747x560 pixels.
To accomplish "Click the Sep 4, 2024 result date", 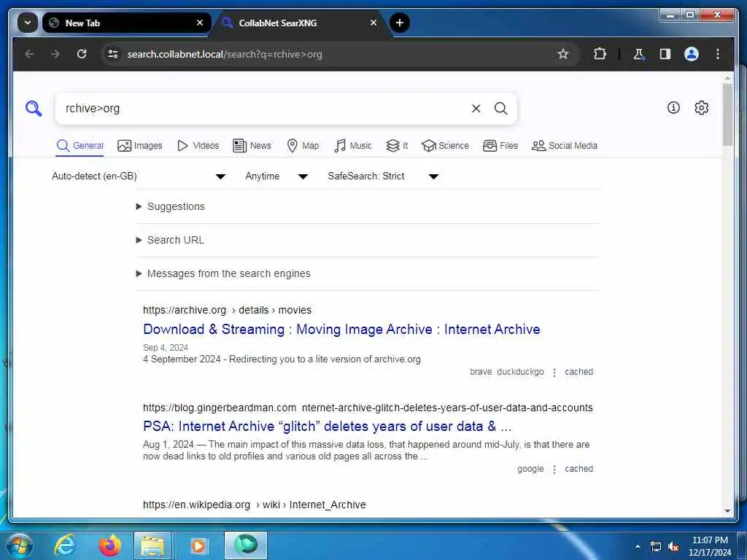I will click(x=166, y=348).
